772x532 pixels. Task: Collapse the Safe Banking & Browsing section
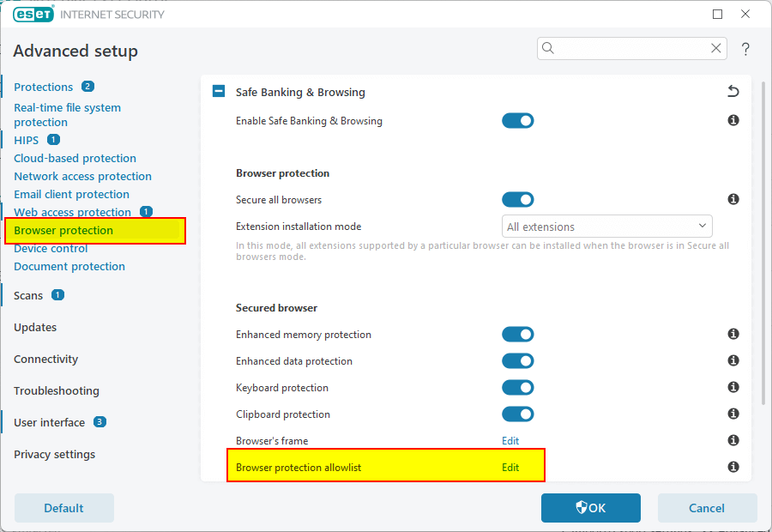[219, 92]
